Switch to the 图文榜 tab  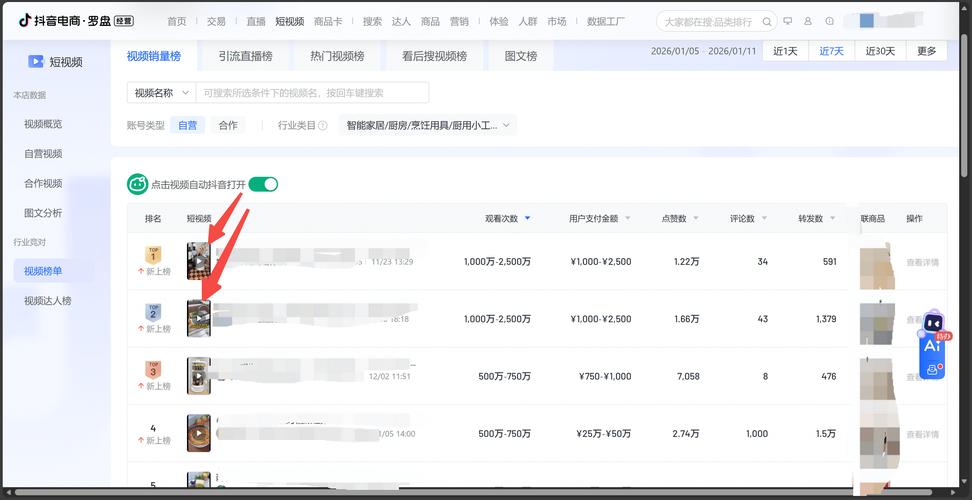[521, 56]
